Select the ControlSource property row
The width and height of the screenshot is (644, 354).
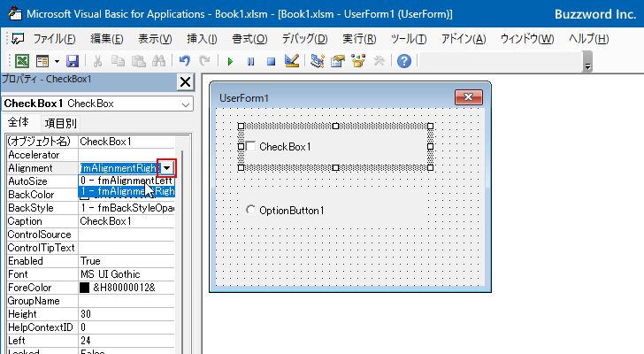point(91,235)
